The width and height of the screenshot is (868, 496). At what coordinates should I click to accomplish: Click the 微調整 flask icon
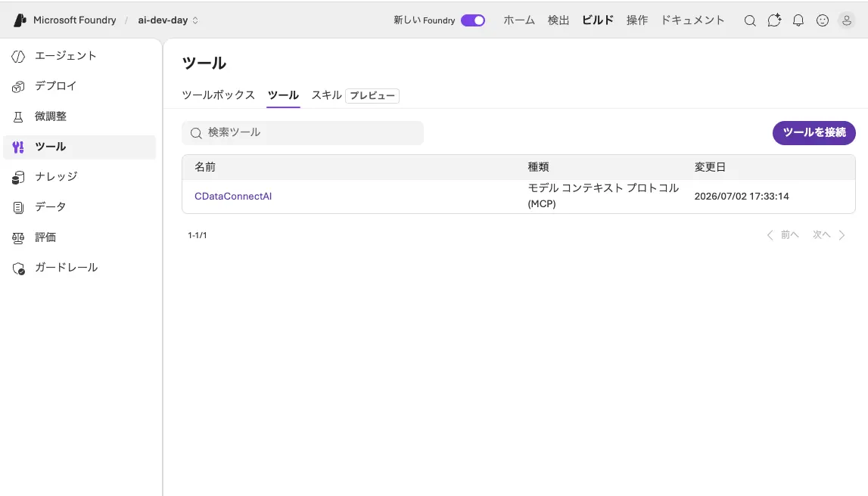18,116
